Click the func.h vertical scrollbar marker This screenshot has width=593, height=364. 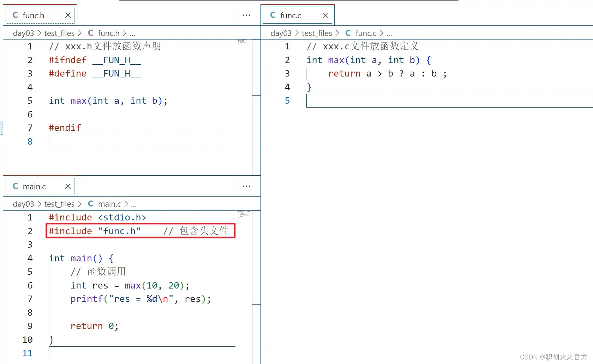(x=257, y=95)
